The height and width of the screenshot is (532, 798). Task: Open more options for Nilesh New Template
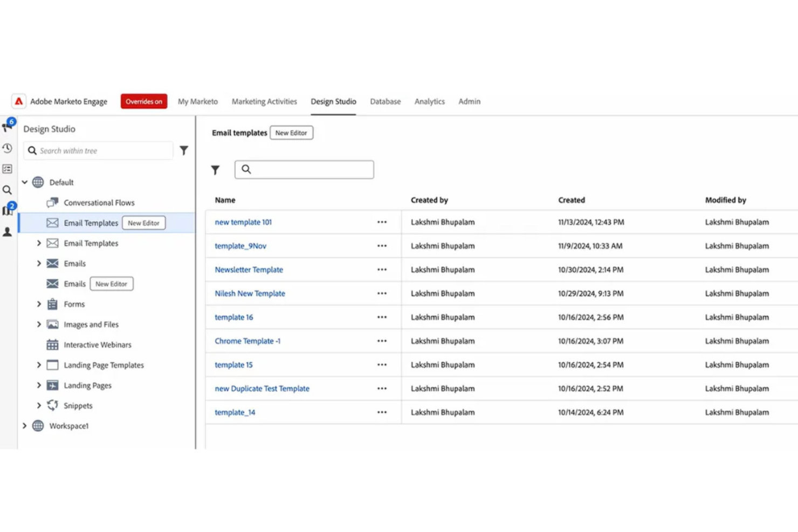(382, 293)
